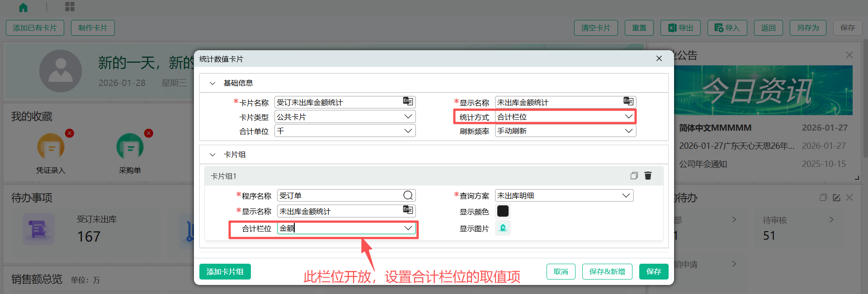Open the 卡片类型 dropdown
Viewport: 868px width, 294px height.
pyautogui.click(x=408, y=117)
